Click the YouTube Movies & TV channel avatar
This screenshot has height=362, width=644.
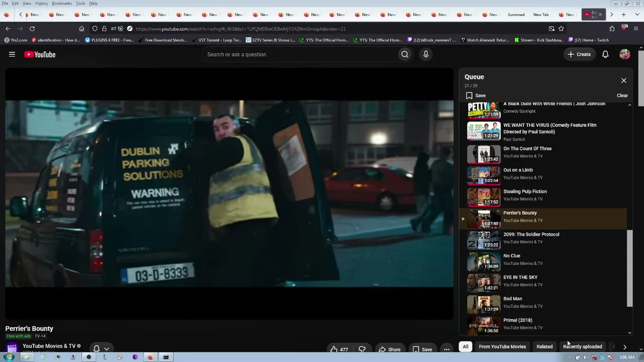12,347
